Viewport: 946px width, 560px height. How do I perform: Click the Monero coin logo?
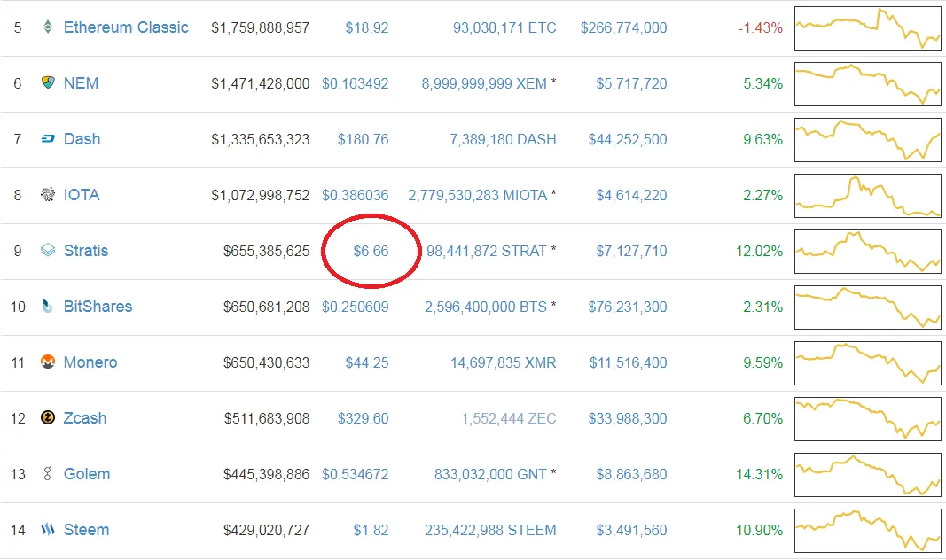coord(48,362)
